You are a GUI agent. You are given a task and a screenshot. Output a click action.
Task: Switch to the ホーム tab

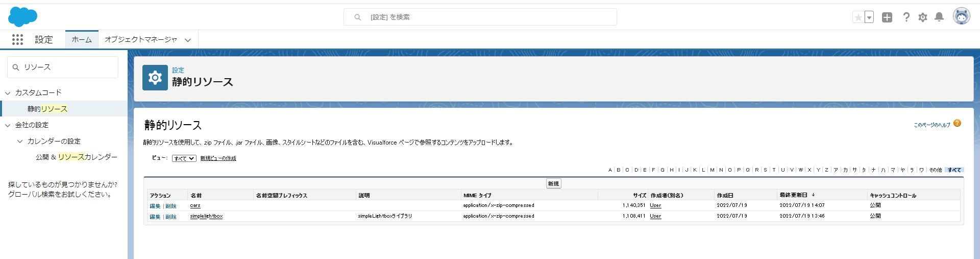click(x=82, y=39)
